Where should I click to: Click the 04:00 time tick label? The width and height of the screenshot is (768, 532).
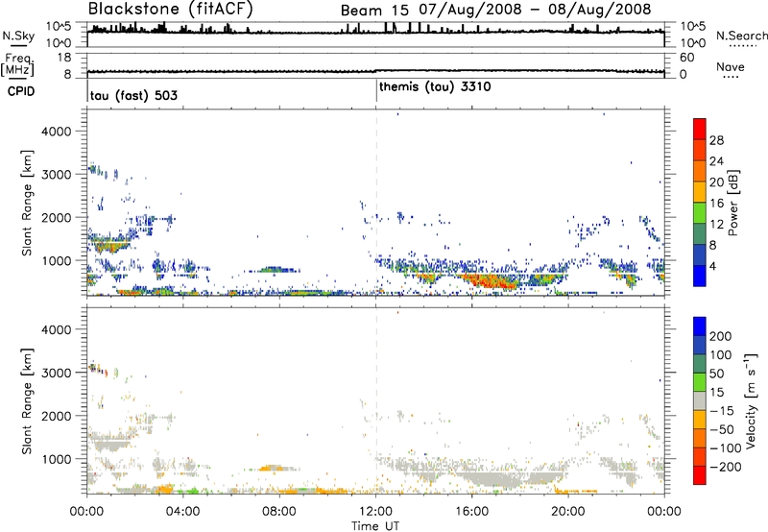182,512
